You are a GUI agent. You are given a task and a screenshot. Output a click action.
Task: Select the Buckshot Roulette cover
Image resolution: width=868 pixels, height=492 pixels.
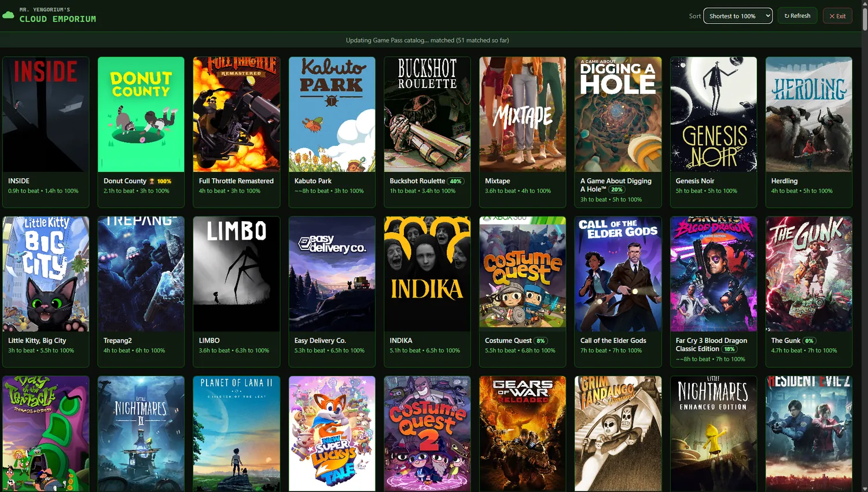[x=427, y=114]
